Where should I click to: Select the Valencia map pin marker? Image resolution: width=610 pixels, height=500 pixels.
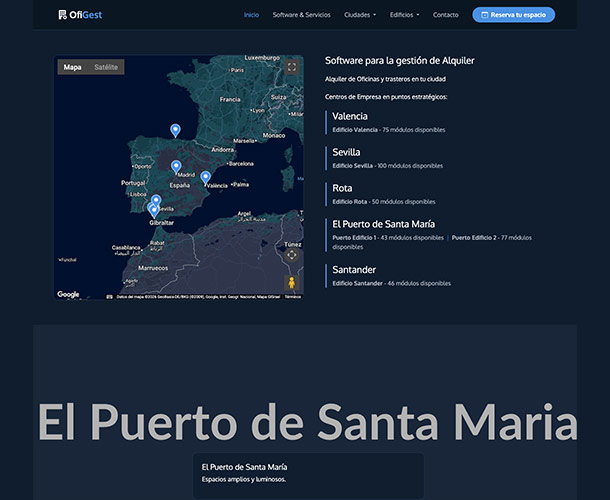click(206, 177)
